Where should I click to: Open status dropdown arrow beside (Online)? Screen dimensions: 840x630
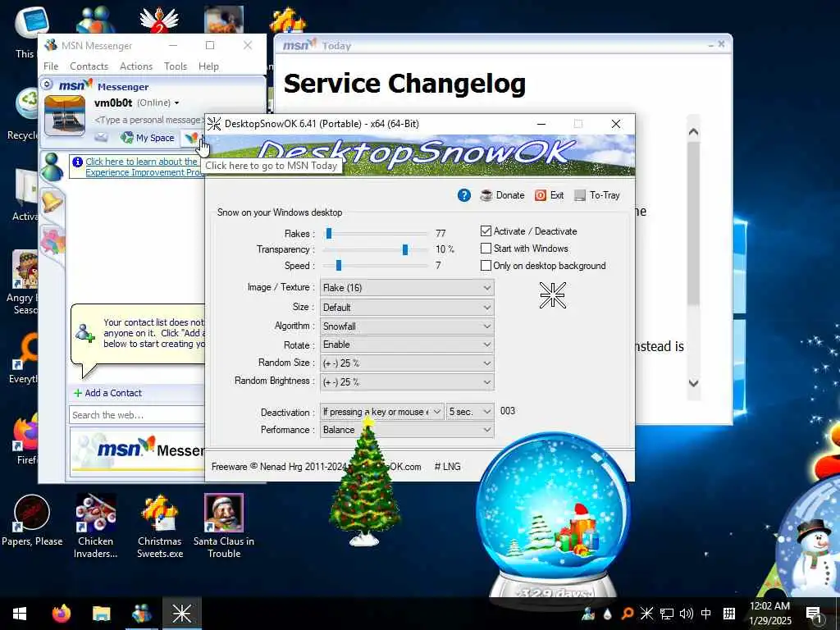click(x=177, y=103)
